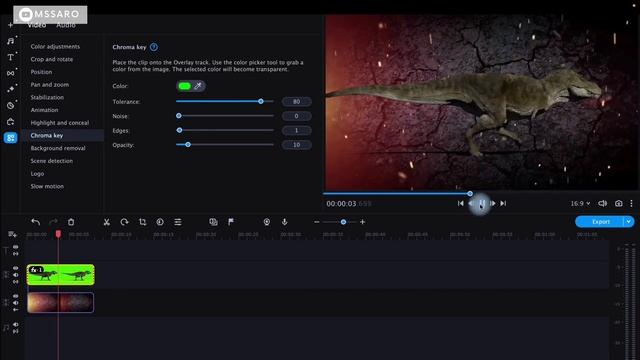Adjust the Opacity slider handle
This screenshot has width=640, height=360.
click(188, 144)
